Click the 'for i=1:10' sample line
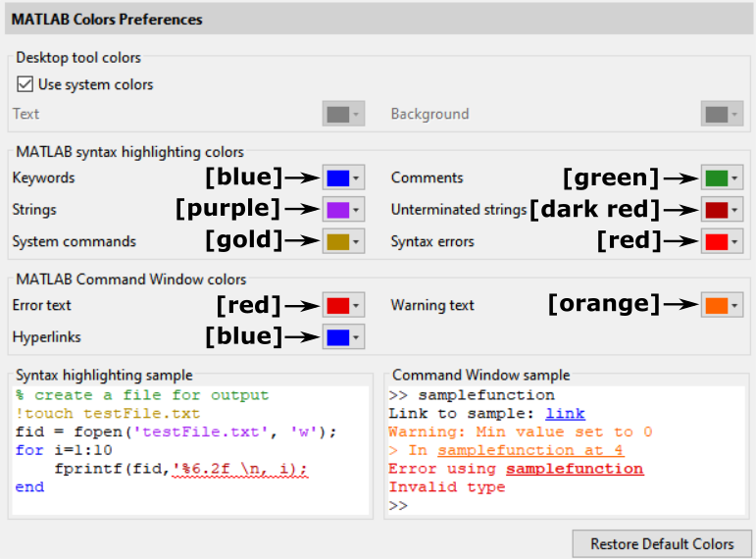 coord(64,450)
